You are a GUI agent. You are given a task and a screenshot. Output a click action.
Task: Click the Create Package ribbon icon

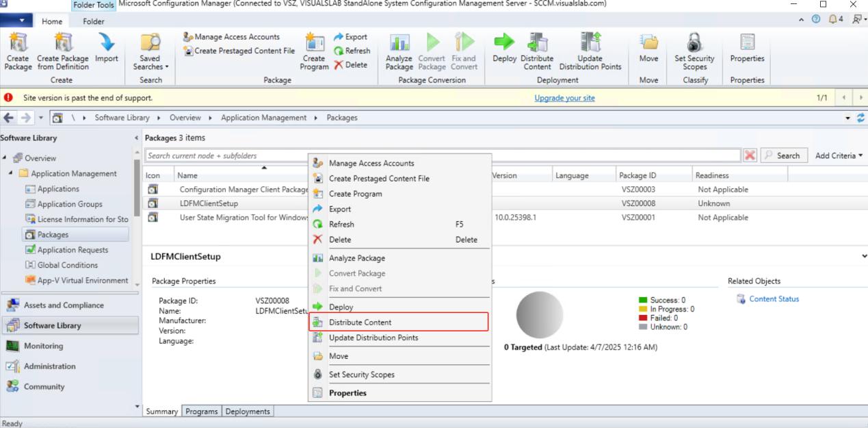(18, 44)
